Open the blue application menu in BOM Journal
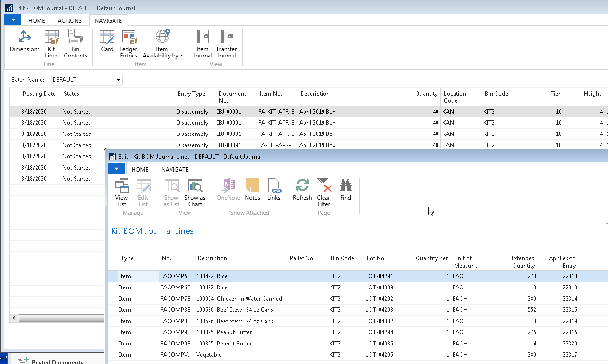The width and height of the screenshot is (608, 364). (x=13, y=20)
